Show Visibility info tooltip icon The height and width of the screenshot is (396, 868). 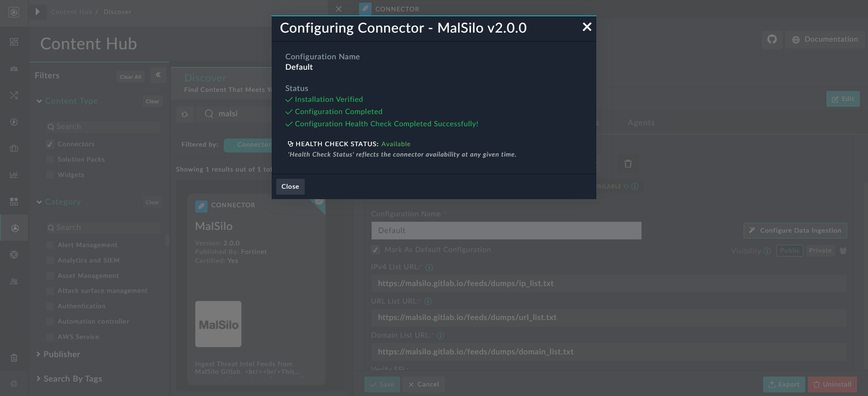[x=767, y=251]
